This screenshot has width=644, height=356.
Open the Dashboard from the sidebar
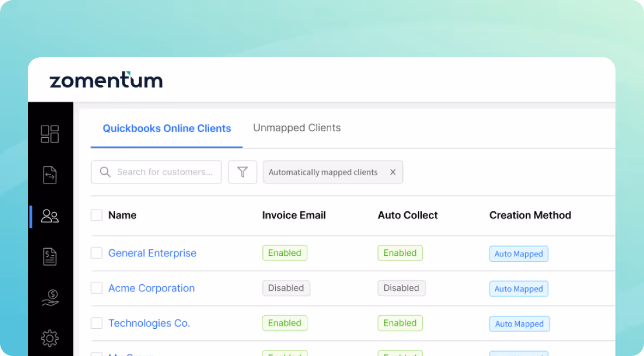point(50,134)
